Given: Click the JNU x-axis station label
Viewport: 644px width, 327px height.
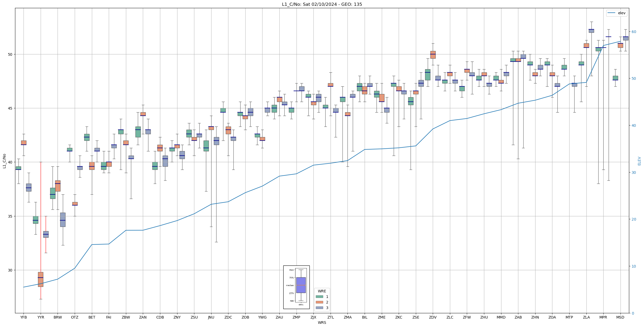Looking at the screenshot, I should (211, 317).
